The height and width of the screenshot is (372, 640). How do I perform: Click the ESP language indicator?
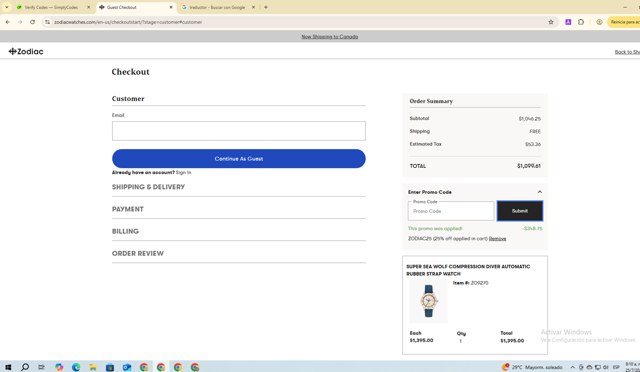616,368
